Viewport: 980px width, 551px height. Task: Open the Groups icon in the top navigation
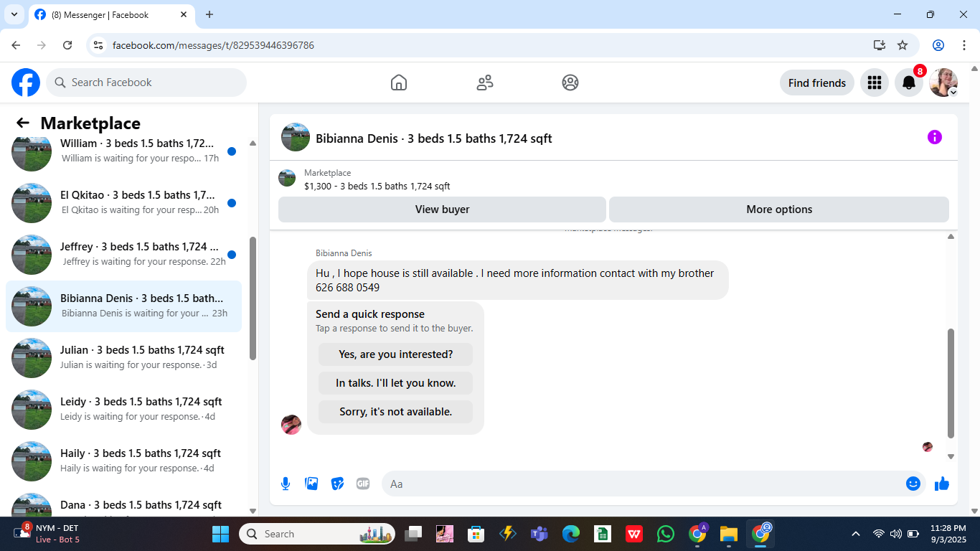click(570, 83)
